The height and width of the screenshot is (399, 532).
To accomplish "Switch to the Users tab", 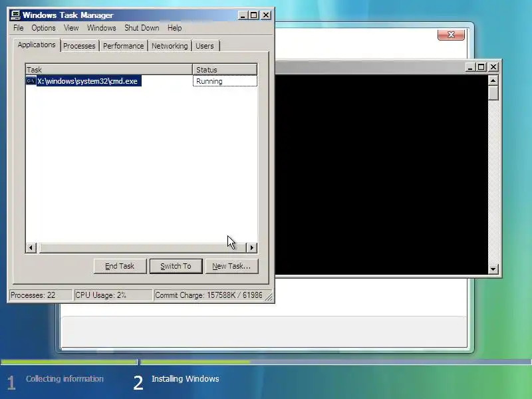I will click(x=205, y=46).
